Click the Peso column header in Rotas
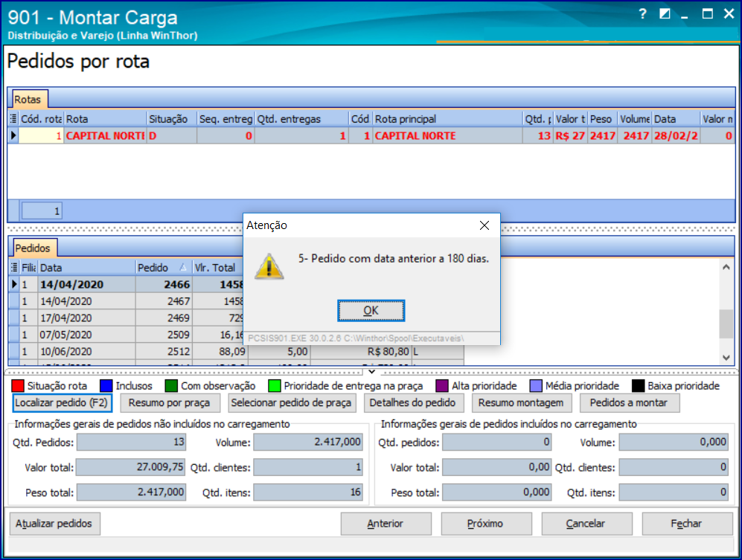742x560 pixels. [x=601, y=119]
